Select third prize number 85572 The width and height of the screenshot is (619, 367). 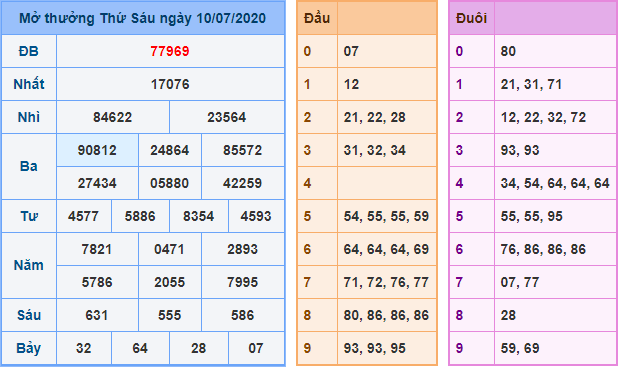[x=242, y=150]
